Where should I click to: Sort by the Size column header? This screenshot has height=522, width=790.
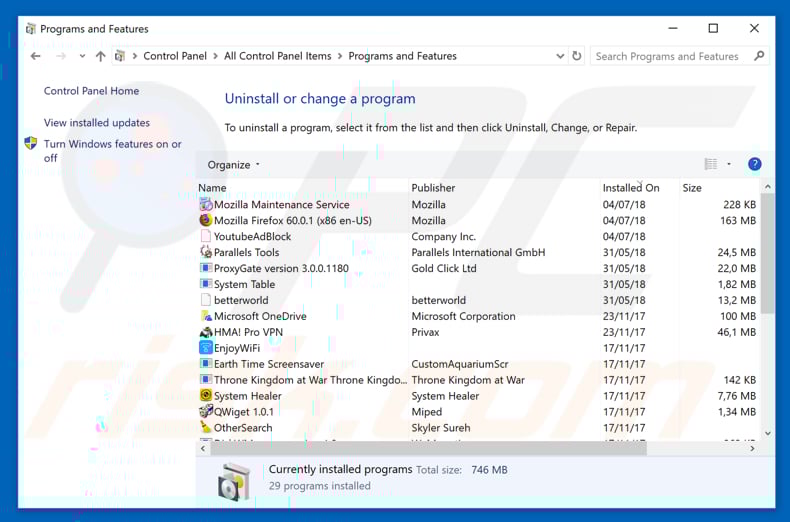point(692,188)
